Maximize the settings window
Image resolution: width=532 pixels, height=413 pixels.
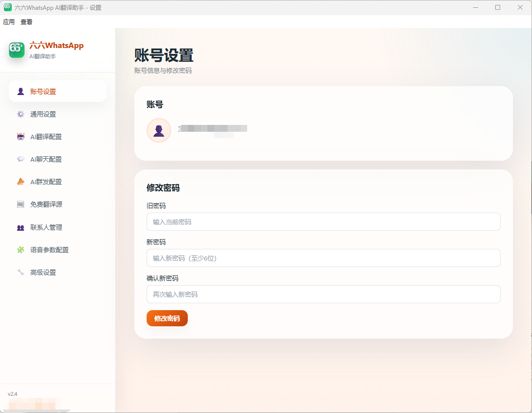coord(498,7)
